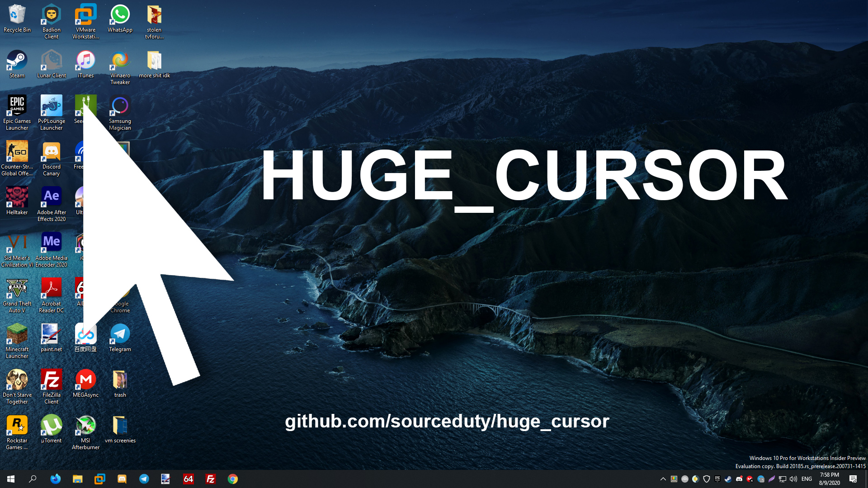Open Windows Search on the taskbar

point(32,479)
